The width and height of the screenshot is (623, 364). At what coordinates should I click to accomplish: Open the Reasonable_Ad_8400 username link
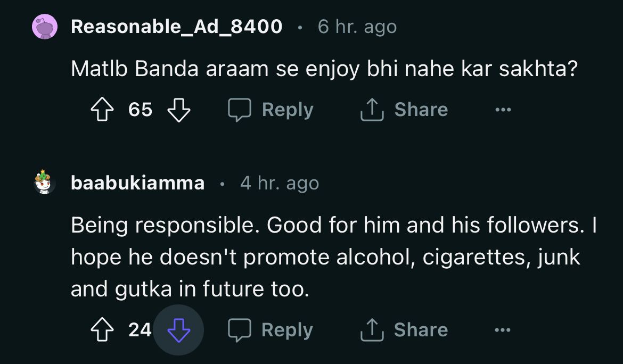pyautogui.click(x=176, y=26)
